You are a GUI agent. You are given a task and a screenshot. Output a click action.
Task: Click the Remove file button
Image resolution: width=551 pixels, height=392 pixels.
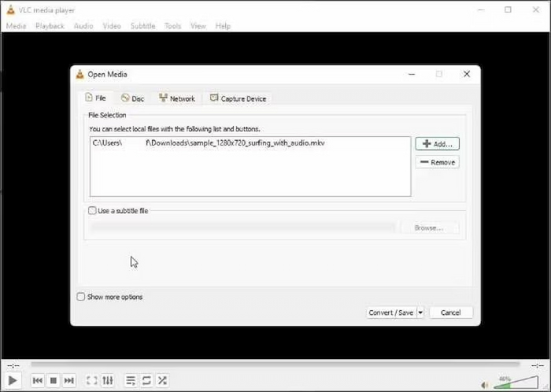click(437, 162)
